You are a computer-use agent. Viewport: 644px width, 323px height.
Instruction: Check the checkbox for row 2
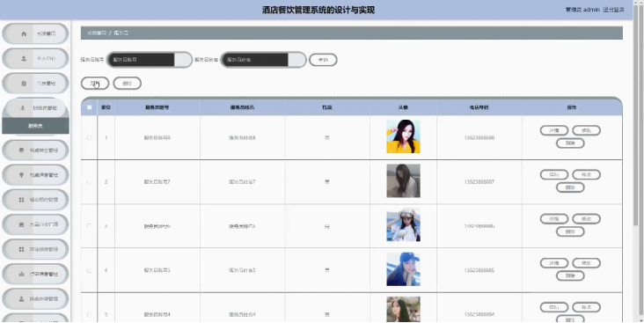tap(89, 182)
